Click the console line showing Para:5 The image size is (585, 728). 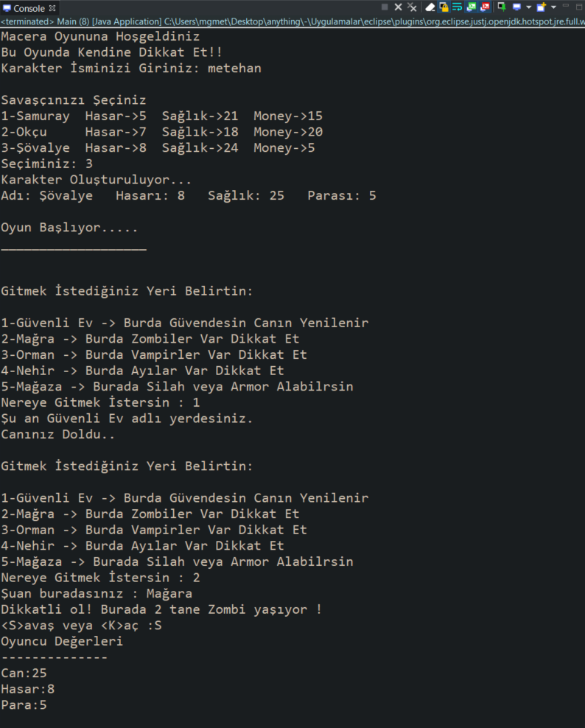(x=22, y=704)
